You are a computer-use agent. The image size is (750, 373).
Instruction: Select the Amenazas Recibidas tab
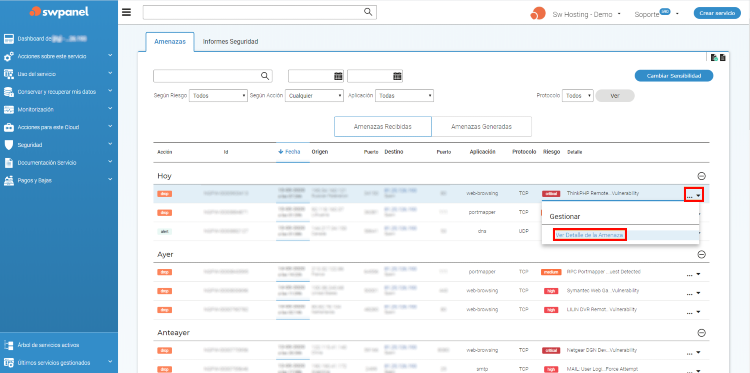tap(383, 127)
